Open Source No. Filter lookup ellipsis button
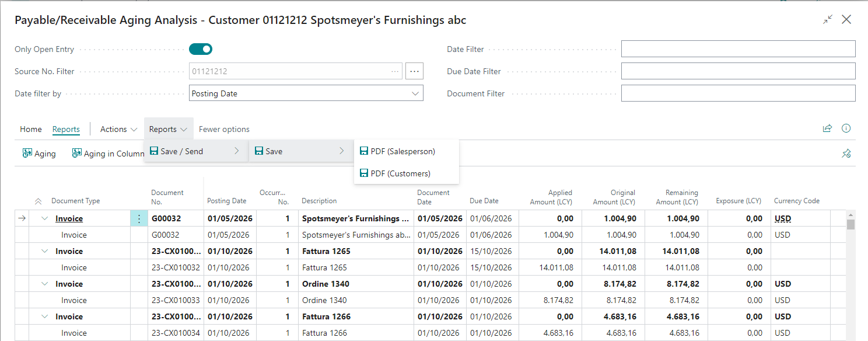 414,71
